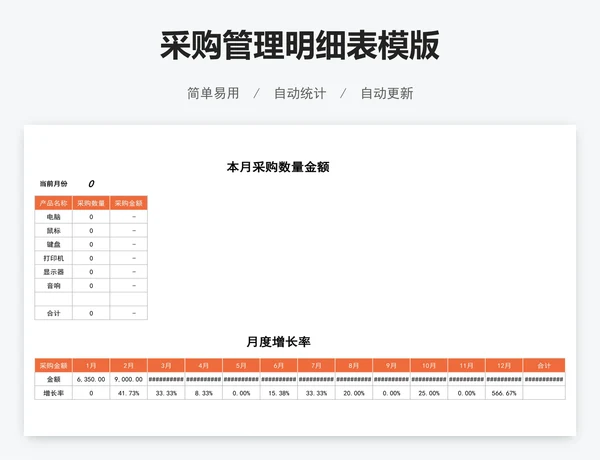Screen dimensions: 600x460
Task: Select the 25.00% growth cell
Action: pos(429,393)
